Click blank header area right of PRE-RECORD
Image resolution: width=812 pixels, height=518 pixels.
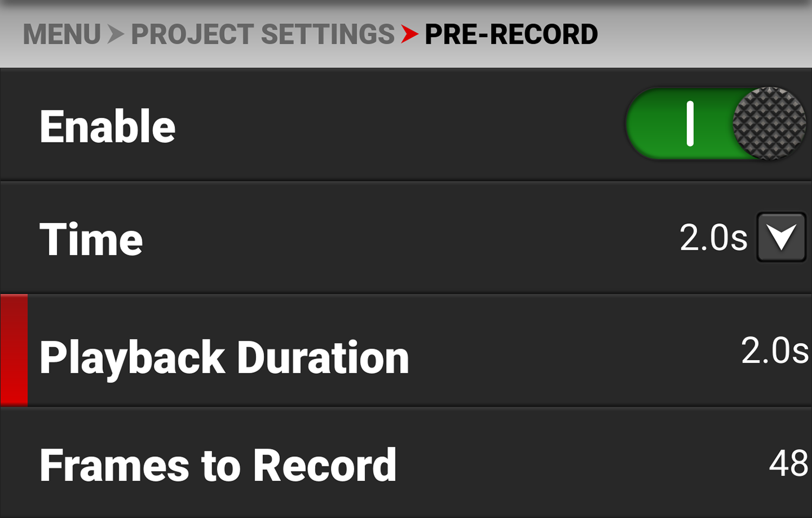click(x=704, y=35)
